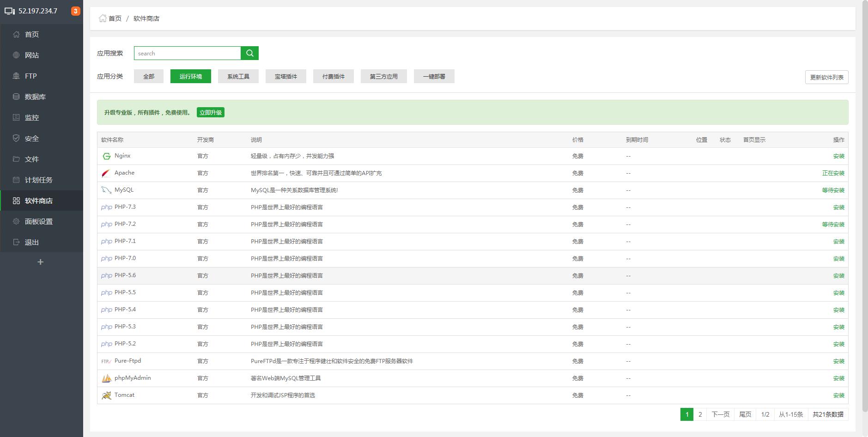The width and height of the screenshot is (868, 437).
Task: Open the 数据库 sidebar menu
Action: tap(35, 97)
